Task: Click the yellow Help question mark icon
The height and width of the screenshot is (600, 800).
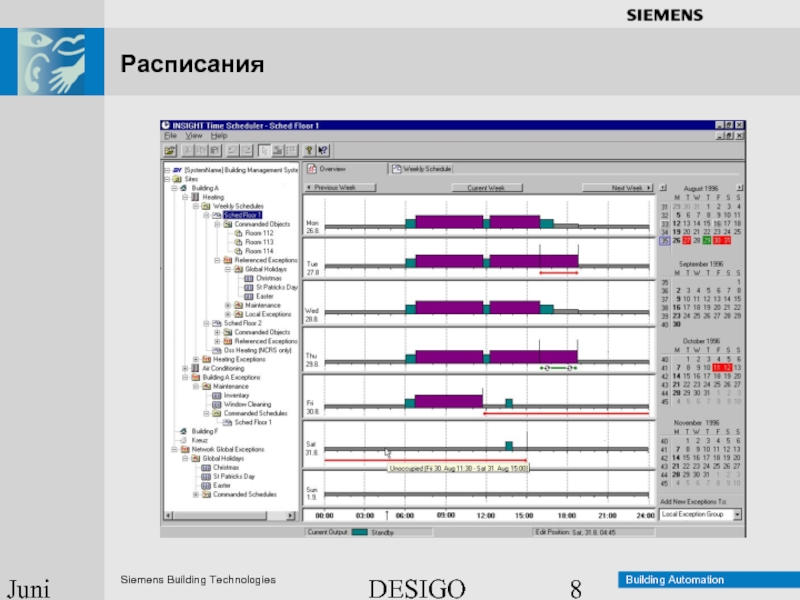Action: 309,150
